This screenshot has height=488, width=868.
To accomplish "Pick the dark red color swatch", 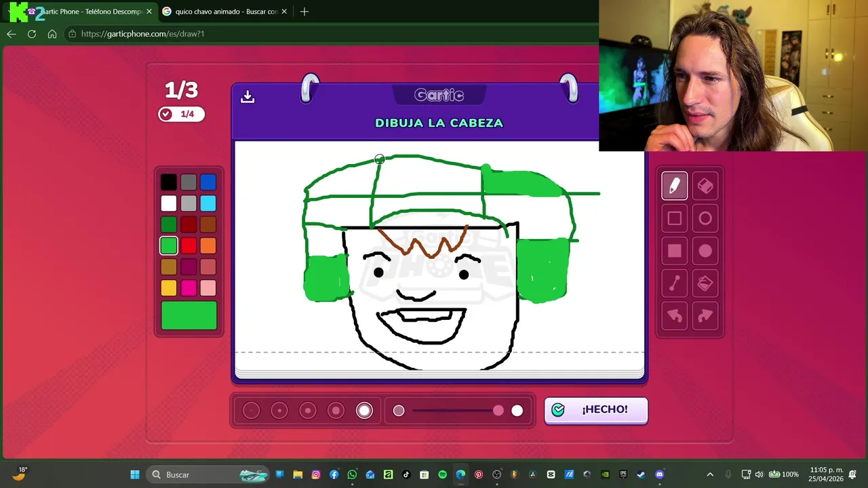I will 189,224.
